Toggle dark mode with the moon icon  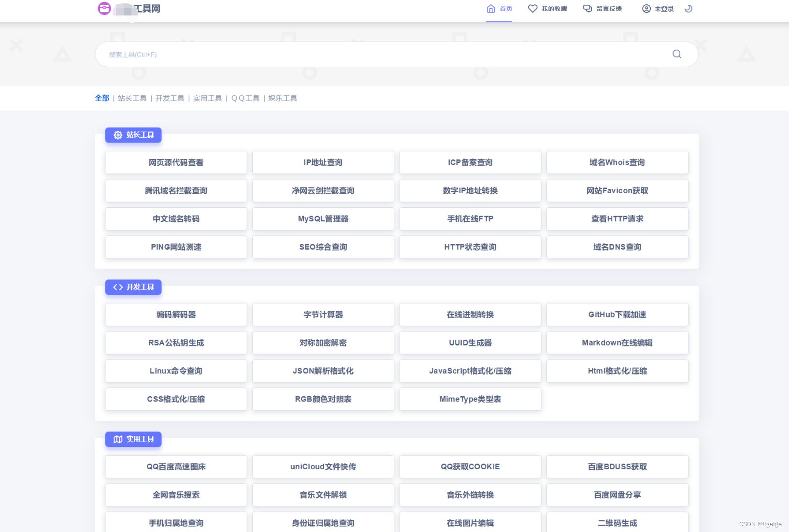click(689, 8)
